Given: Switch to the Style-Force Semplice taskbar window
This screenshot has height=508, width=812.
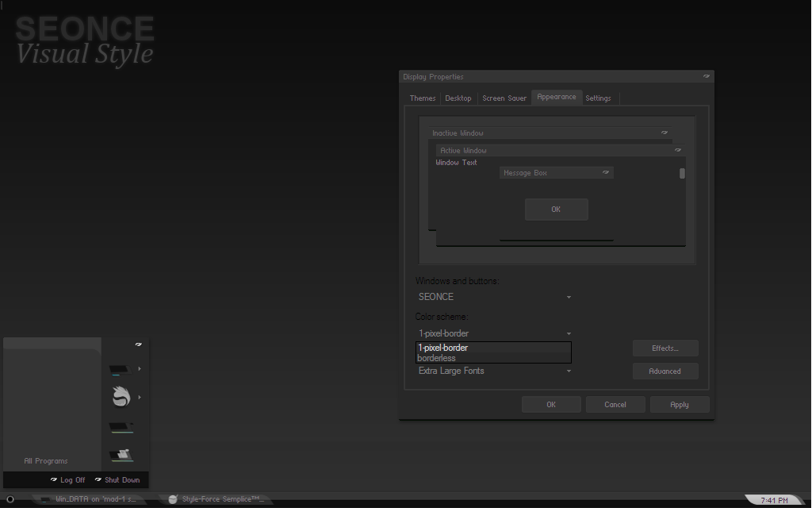Looking at the screenshot, I should [216, 499].
